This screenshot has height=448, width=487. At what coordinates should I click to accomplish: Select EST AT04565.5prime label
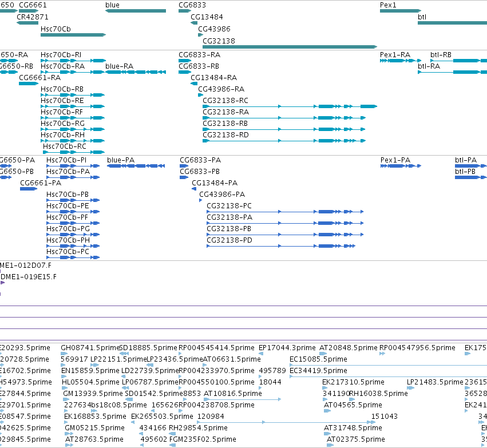pos(353,405)
